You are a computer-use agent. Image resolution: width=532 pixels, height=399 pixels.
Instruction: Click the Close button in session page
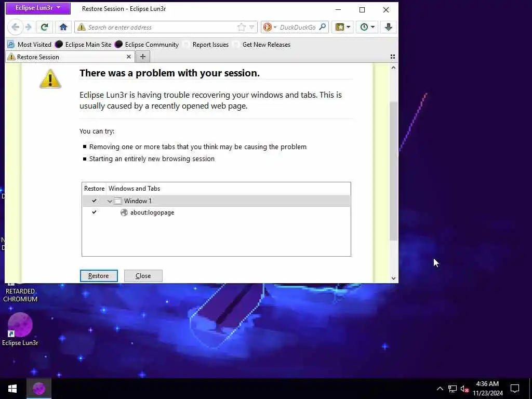(x=143, y=276)
